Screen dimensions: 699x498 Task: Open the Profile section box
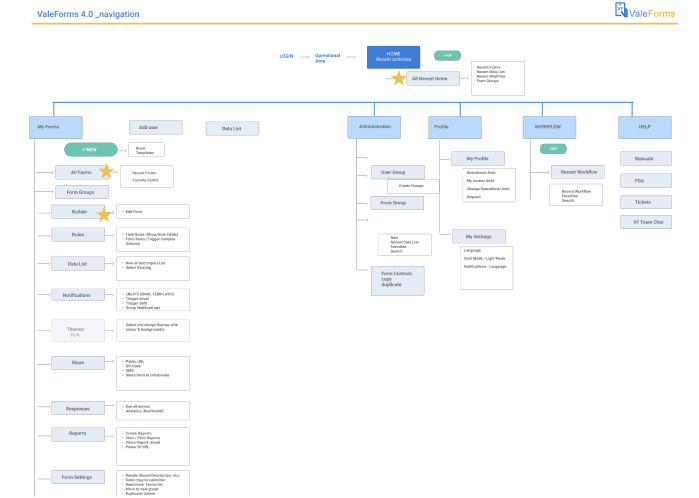click(x=455, y=128)
